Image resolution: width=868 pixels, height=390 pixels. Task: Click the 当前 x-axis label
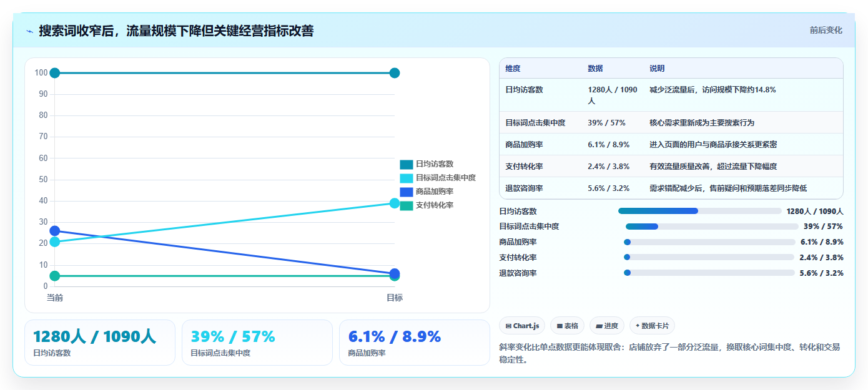[x=55, y=298]
